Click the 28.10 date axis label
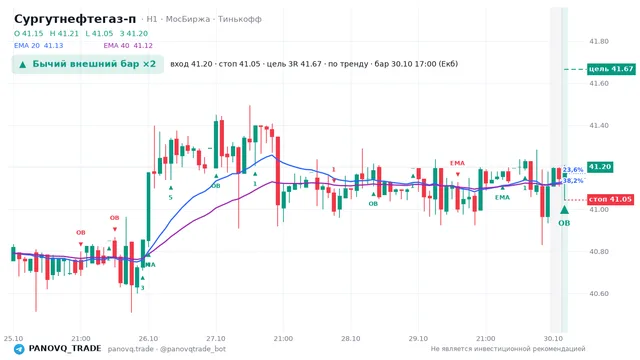This screenshot has width=640, height=360. click(351, 339)
